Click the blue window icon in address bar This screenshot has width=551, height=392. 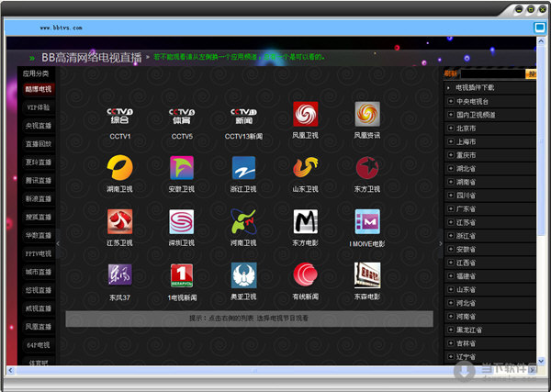[539, 28]
